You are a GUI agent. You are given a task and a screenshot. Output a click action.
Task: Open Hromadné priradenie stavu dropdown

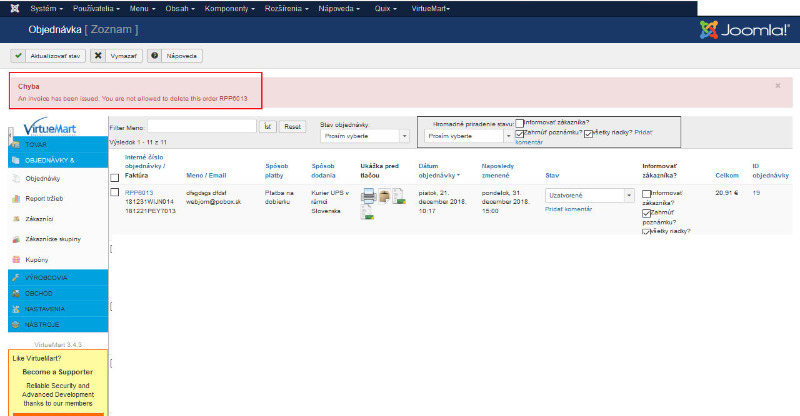(468, 136)
